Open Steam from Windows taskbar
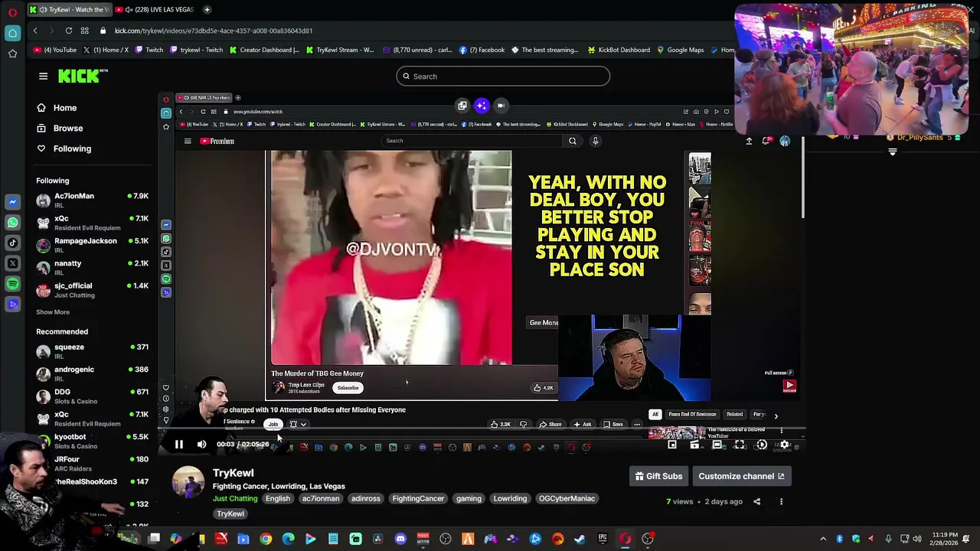Screen dimensions: 980x551 580,539
